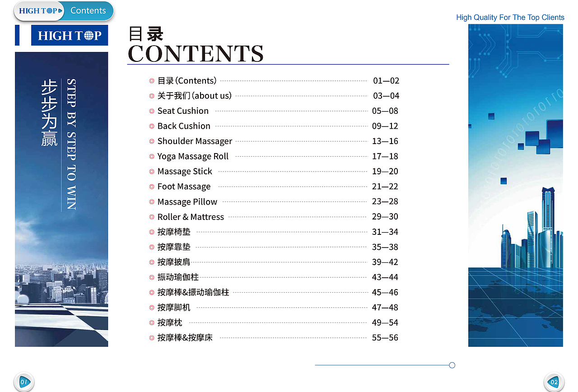Viewport: 578px width, 392px height.
Task: Click page range 45—46
Action: [385, 292]
